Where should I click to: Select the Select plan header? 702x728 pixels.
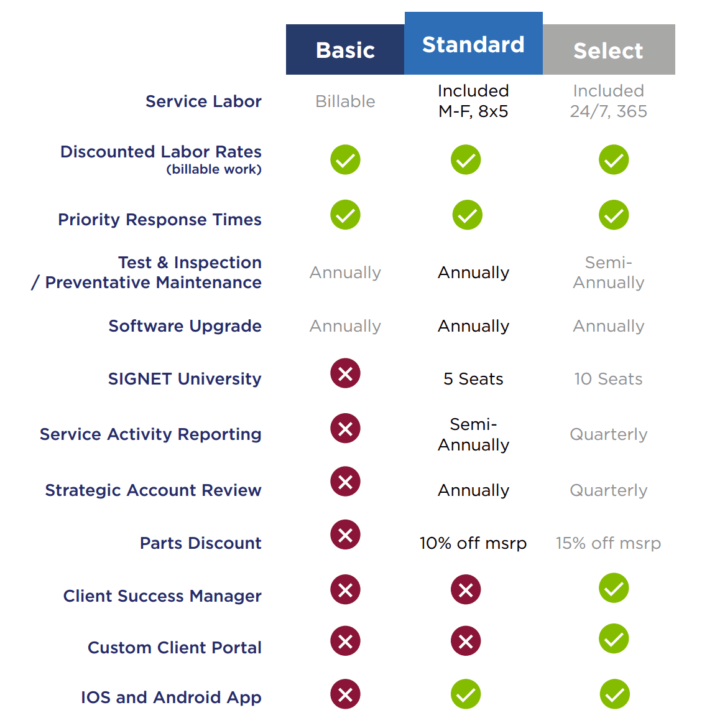coord(609,49)
